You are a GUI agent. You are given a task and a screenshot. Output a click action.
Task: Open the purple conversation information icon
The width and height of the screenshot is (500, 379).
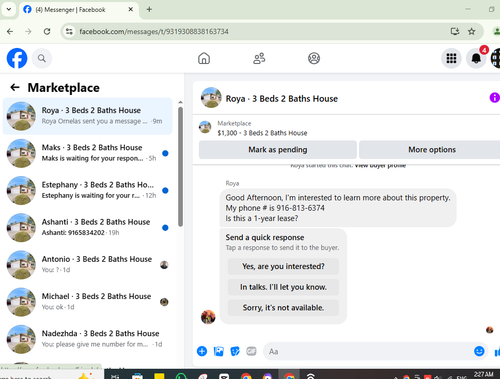click(494, 98)
